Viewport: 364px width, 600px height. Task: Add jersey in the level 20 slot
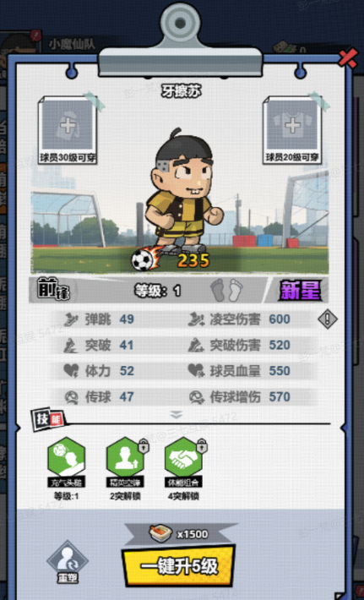292,130
